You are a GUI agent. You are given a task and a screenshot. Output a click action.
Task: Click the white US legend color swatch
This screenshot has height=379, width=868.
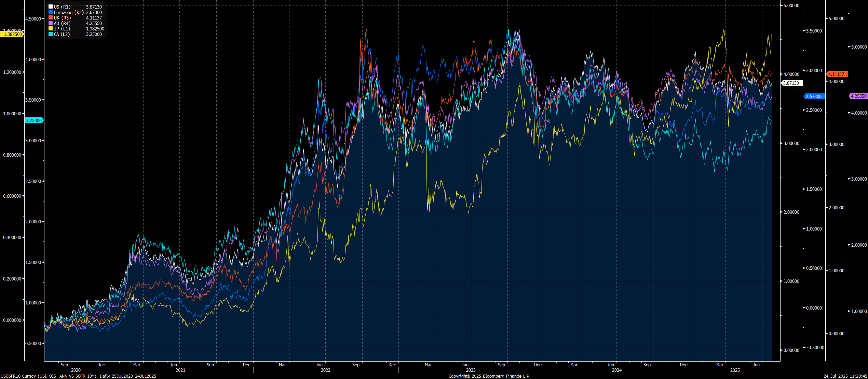click(x=51, y=7)
